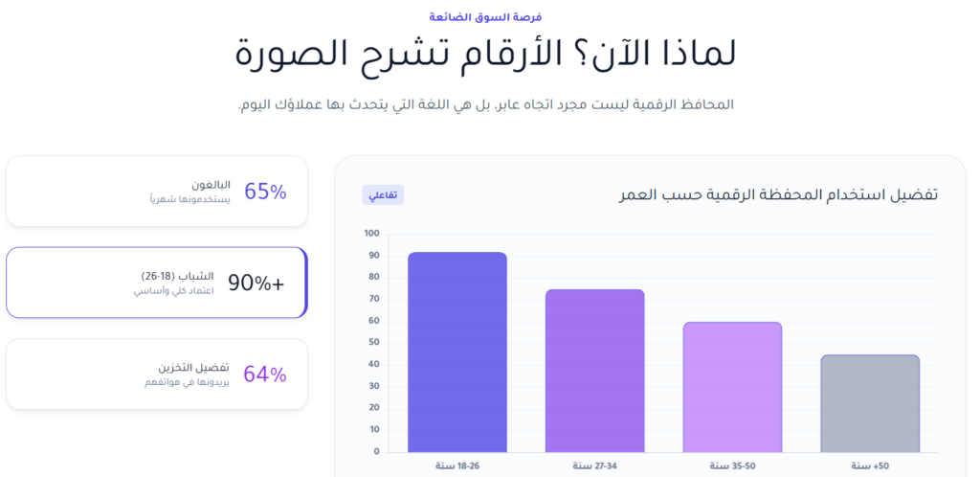The height and width of the screenshot is (477, 980).
Task: Click the 18-26 سنة axis label
Action: pos(457,466)
